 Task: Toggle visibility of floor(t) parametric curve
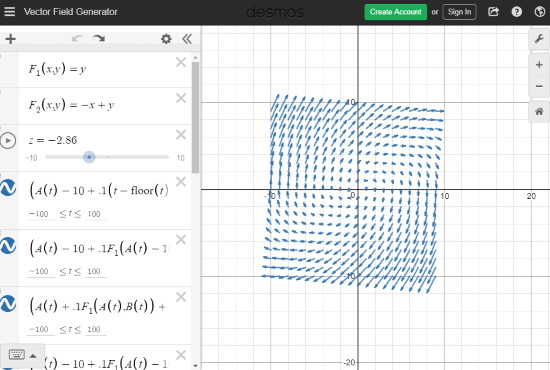(x=8, y=187)
